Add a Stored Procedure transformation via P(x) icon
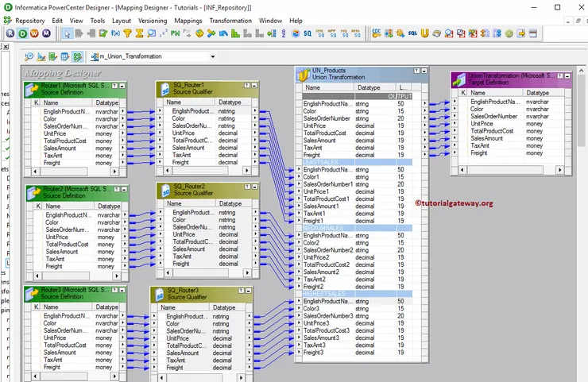This screenshot has height=382, width=588. (x=176, y=33)
